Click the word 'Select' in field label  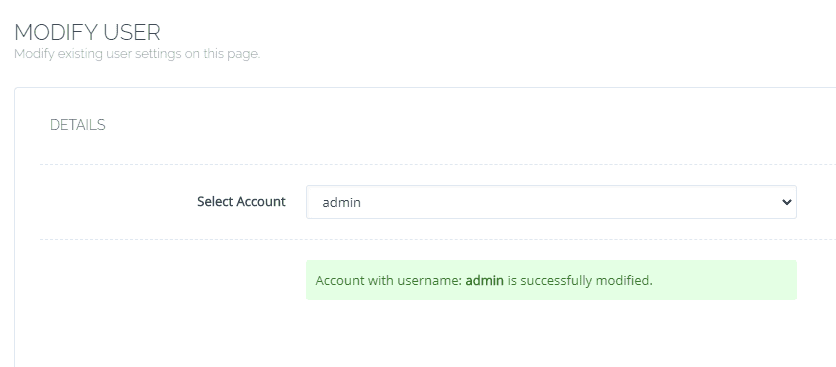215,202
